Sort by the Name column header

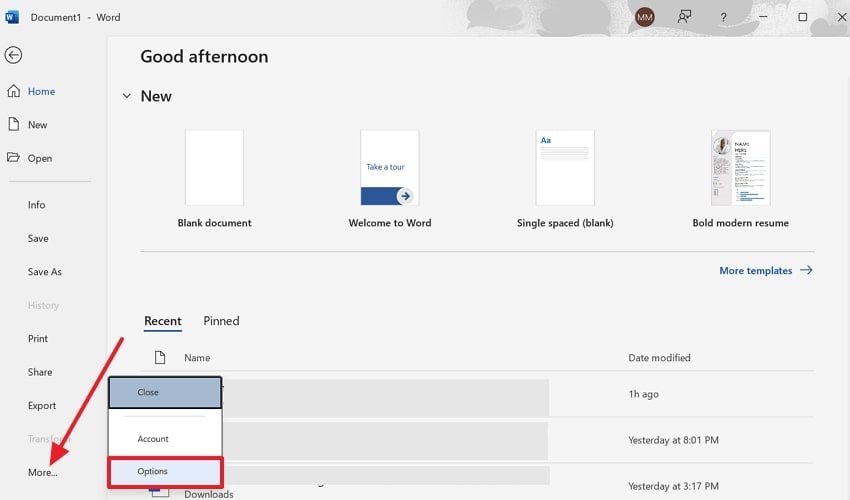point(197,358)
